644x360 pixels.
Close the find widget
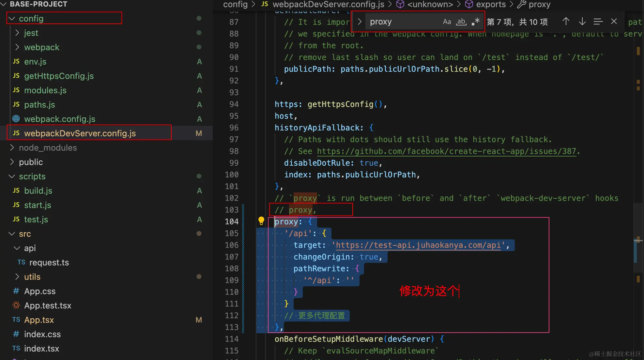[614, 22]
